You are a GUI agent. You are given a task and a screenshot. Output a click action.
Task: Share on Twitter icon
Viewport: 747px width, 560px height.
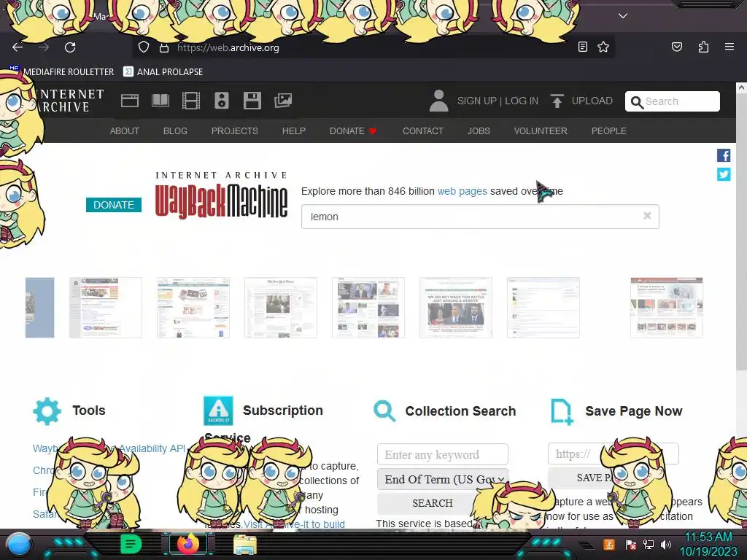pyautogui.click(x=724, y=174)
